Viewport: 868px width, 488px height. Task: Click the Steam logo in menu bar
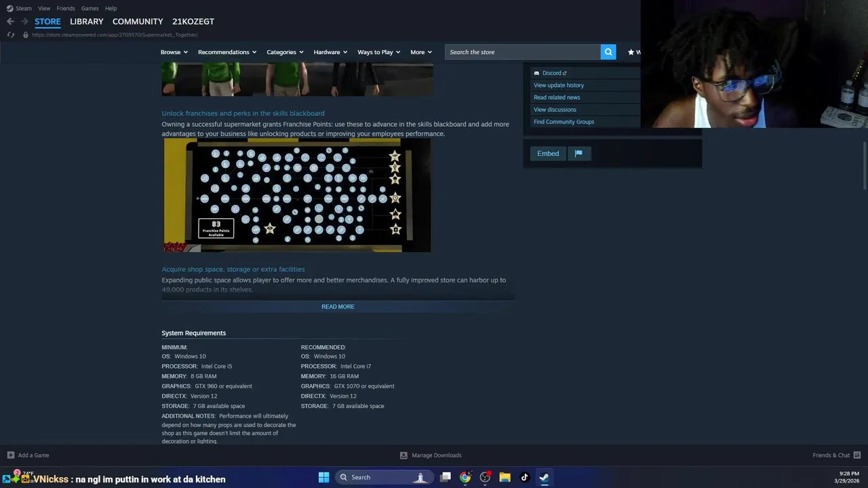[x=9, y=8]
